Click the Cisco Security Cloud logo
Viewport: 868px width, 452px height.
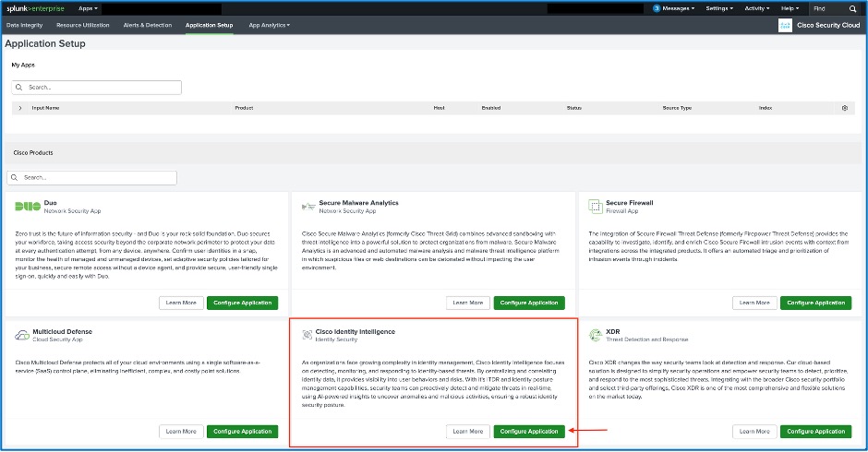[x=785, y=25]
